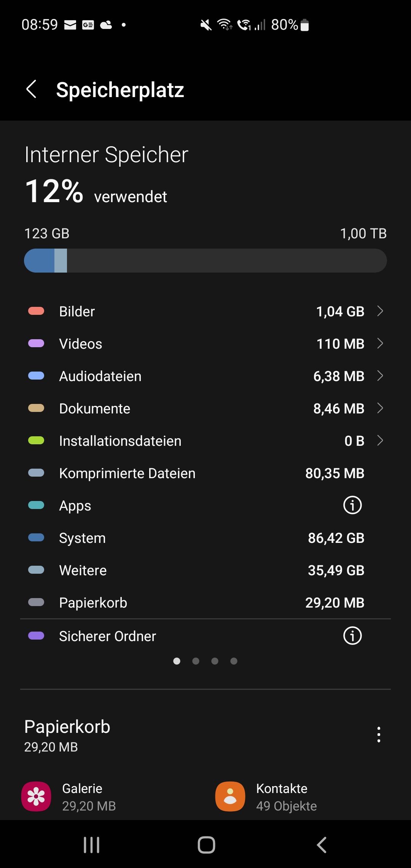Tap the back arrow beside Speicherplatz
The width and height of the screenshot is (411, 868).
coord(31,89)
